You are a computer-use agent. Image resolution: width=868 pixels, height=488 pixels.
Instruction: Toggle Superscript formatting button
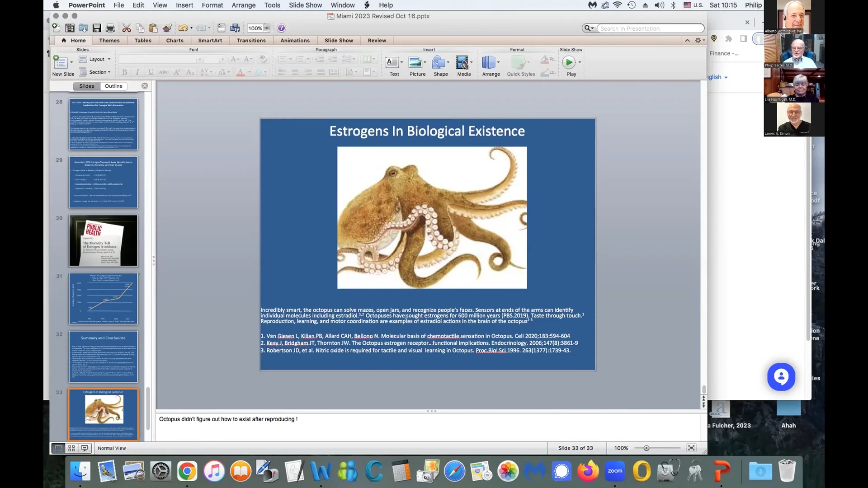pos(177,72)
